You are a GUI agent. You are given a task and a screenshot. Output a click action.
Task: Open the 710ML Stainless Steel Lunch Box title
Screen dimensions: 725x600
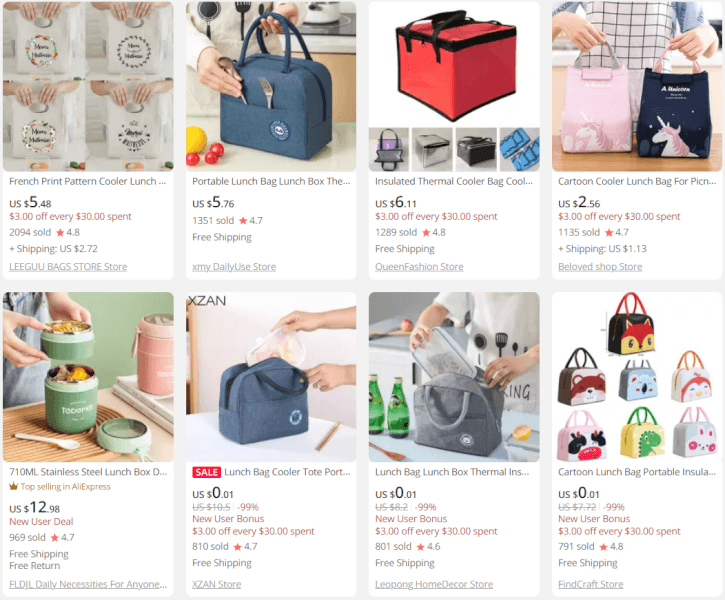point(88,472)
